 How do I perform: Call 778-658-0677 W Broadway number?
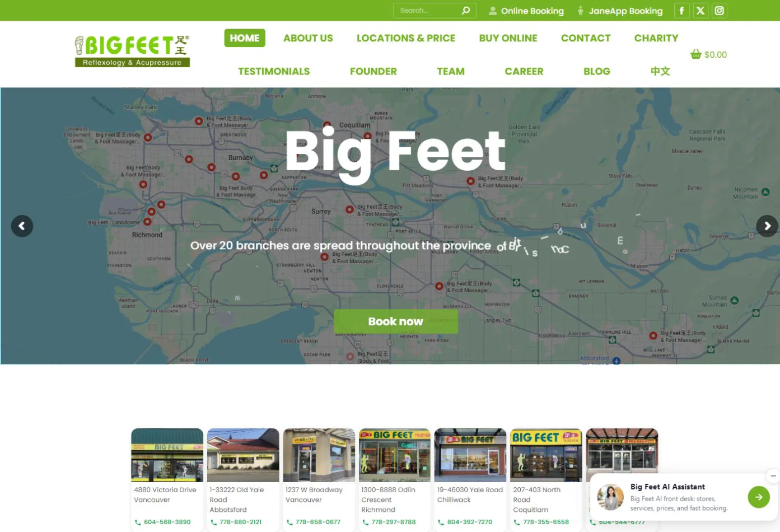(x=317, y=522)
